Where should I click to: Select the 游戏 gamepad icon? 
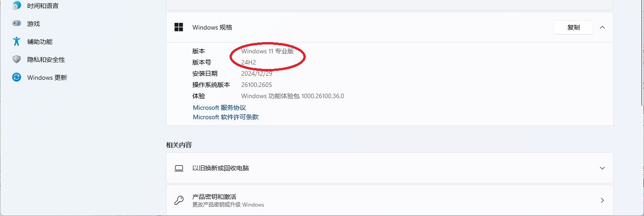click(17, 23)
